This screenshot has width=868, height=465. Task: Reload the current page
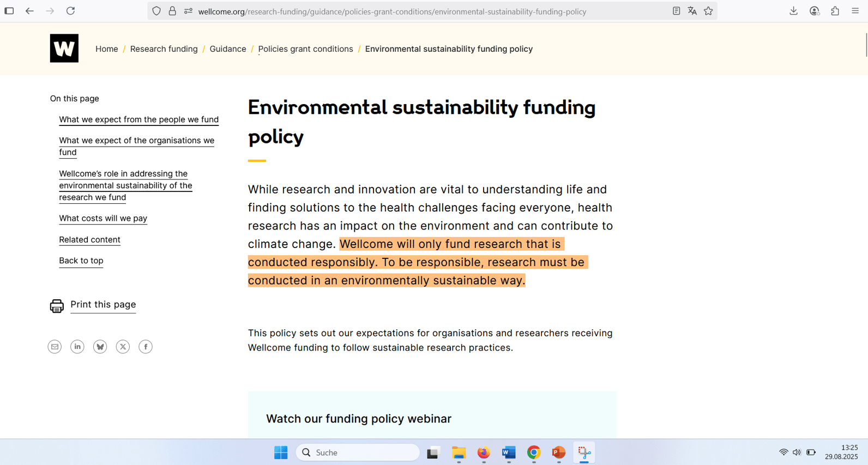[70, 11]
